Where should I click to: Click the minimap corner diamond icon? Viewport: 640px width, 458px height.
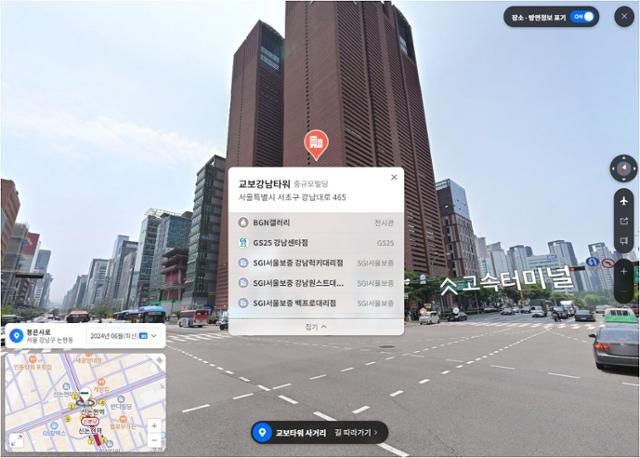point(159,360)
